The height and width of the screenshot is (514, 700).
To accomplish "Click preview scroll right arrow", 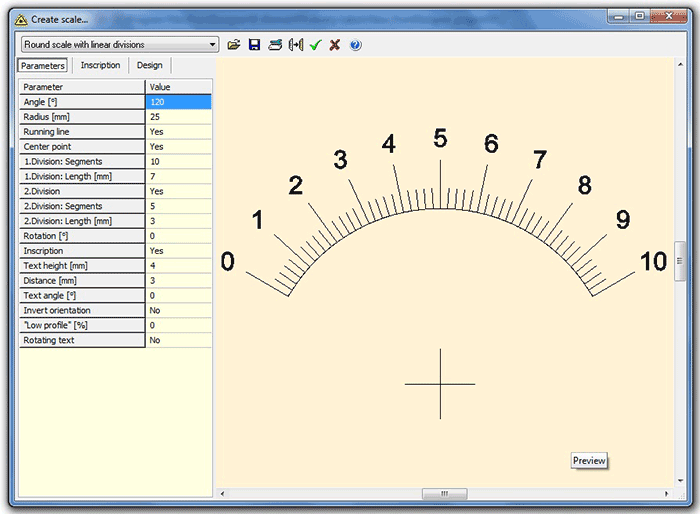I will tap(667, 493).
